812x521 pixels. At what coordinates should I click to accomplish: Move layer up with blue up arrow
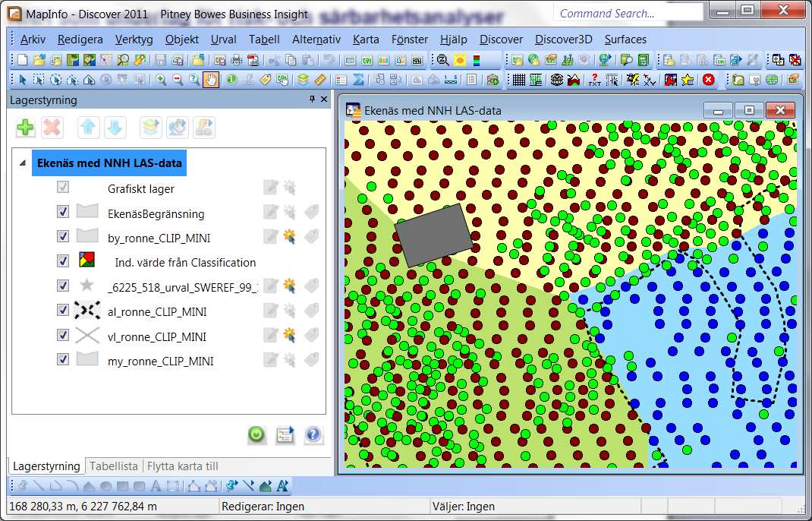click(89, 128)
